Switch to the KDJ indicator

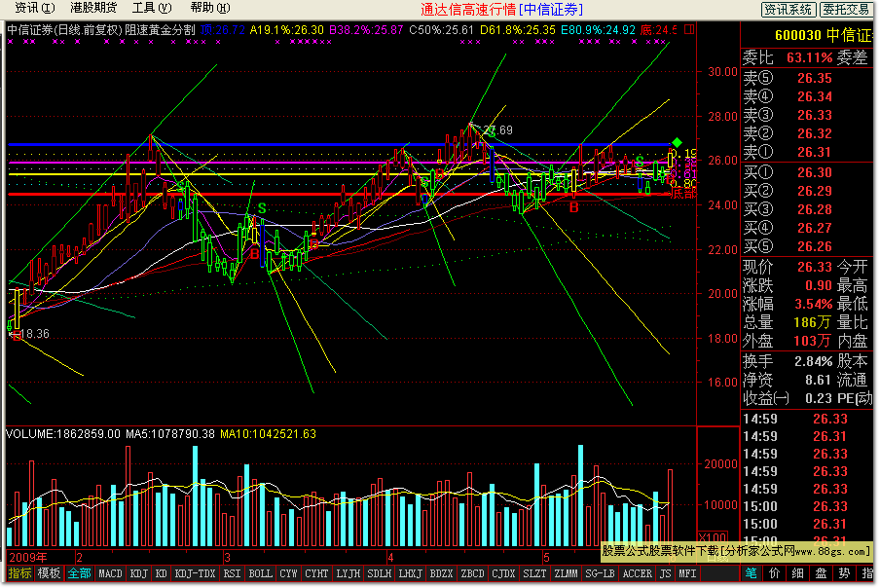pos(138,573)
